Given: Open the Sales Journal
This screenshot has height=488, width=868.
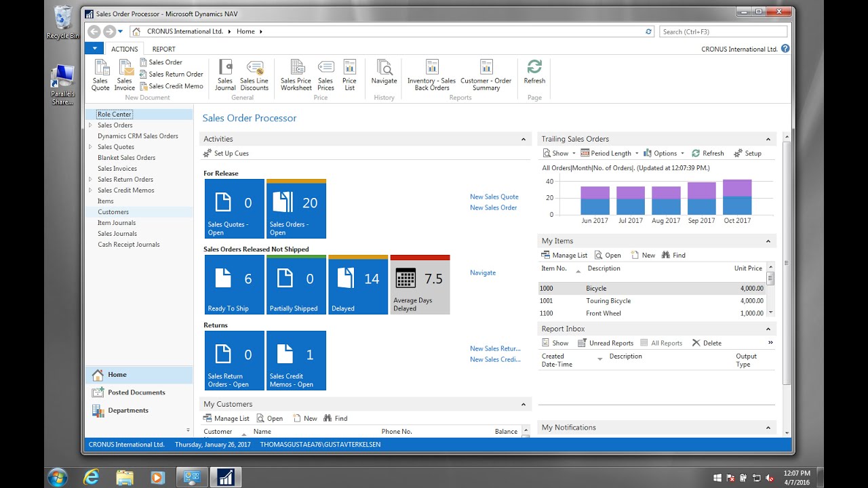Looking at the screenshot, I should tap(225, 75).
